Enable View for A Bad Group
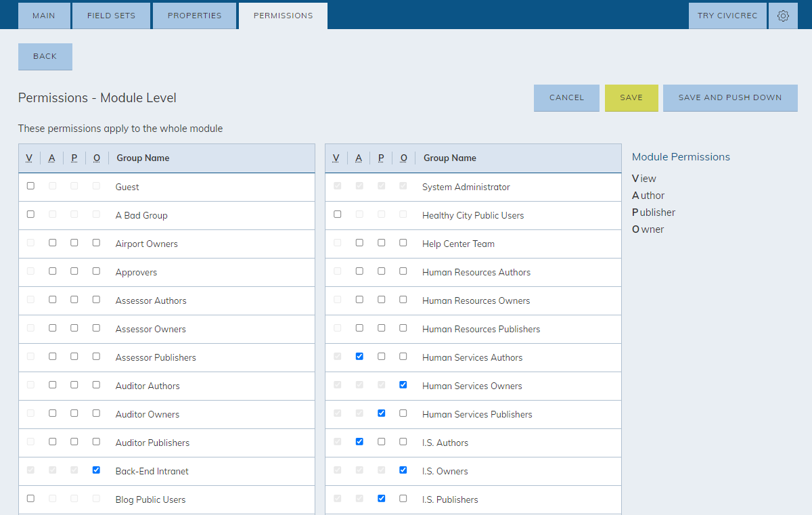This screenshot has width=812, height=515. click(x=30, y=215)
